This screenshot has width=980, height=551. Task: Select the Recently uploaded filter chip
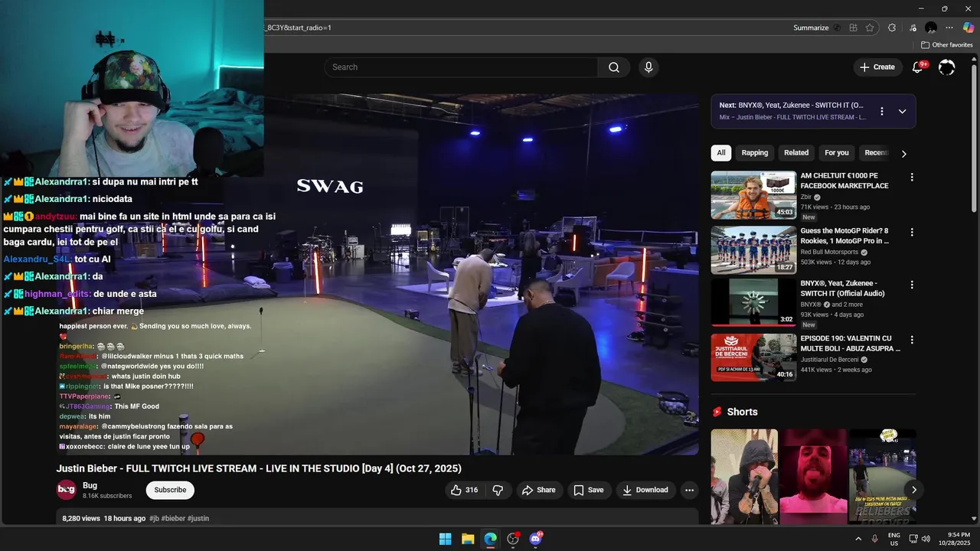coord(876,153)
